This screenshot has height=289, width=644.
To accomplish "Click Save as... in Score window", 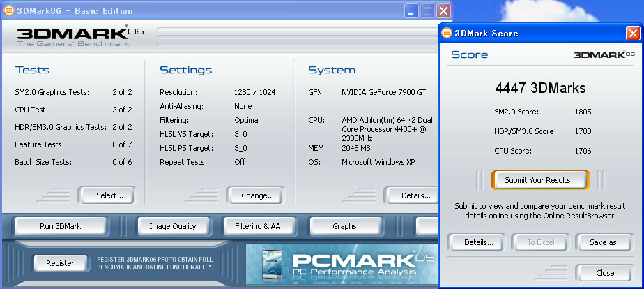I will coord(606,242).
